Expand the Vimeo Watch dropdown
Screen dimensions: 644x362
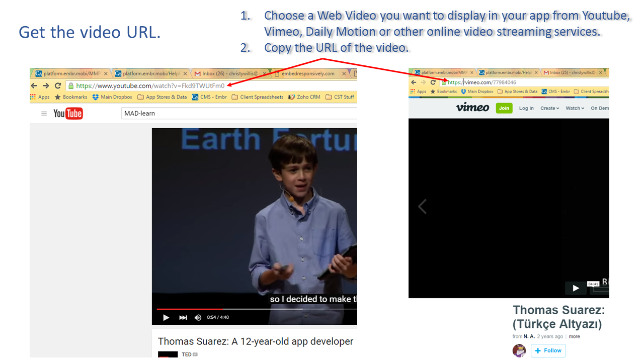click(x=575, y=108)
